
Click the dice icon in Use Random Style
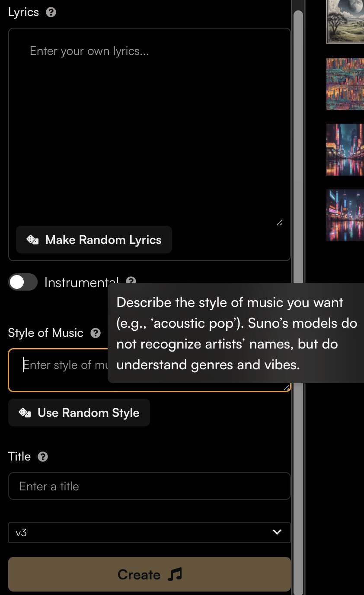pyautogui.click(x=25, y=413)
